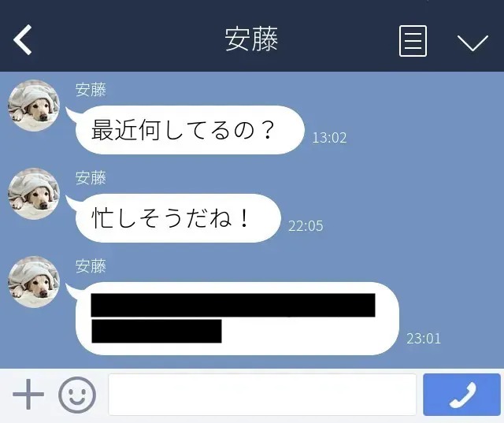This screenshot has height=423, width=504.
Task: Tap the 22:05 timestamp
Action: pyautogui.click(x=306, y=226)
